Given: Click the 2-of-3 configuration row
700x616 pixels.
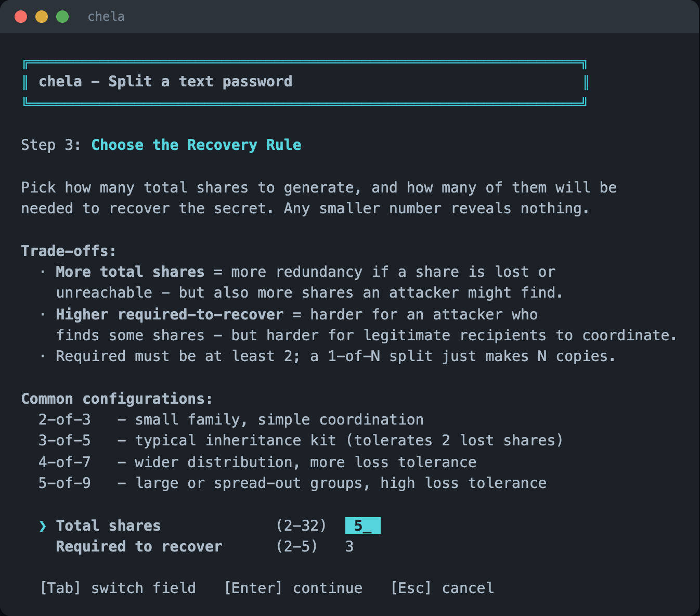Looking at the screenshot, I should point(231,419).
